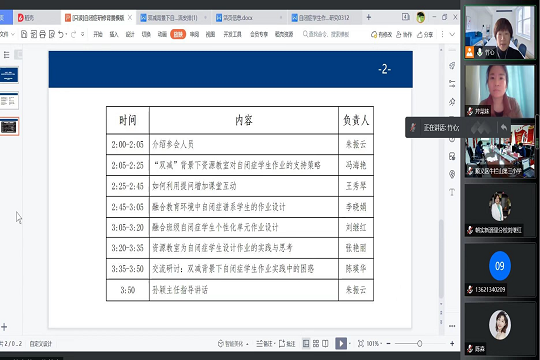
Task: Select the highlighted 放映 ribbon tab
Action: click(178, 34)
